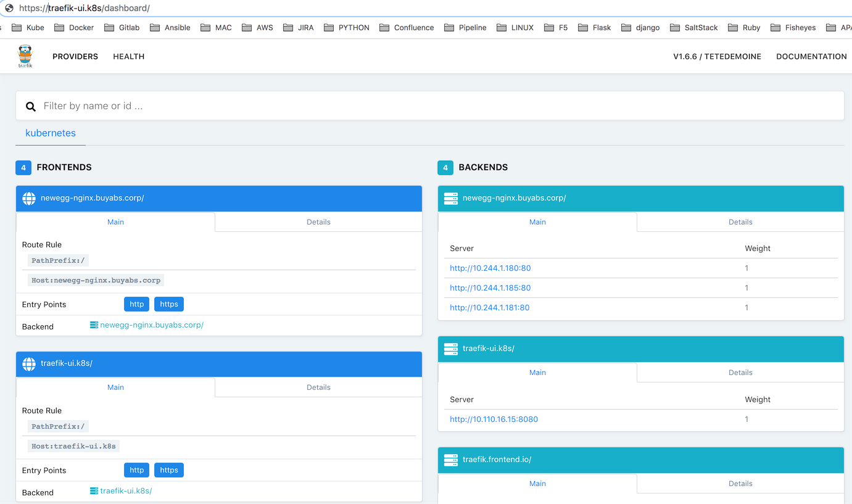Open Details tab of traefik-ui.k8s backend

[740, 373]
